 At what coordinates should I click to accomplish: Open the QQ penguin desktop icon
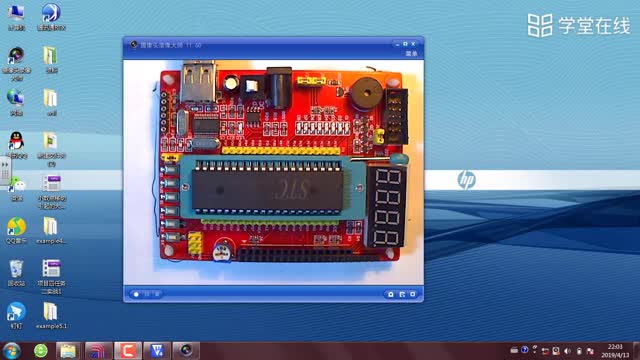16,141
